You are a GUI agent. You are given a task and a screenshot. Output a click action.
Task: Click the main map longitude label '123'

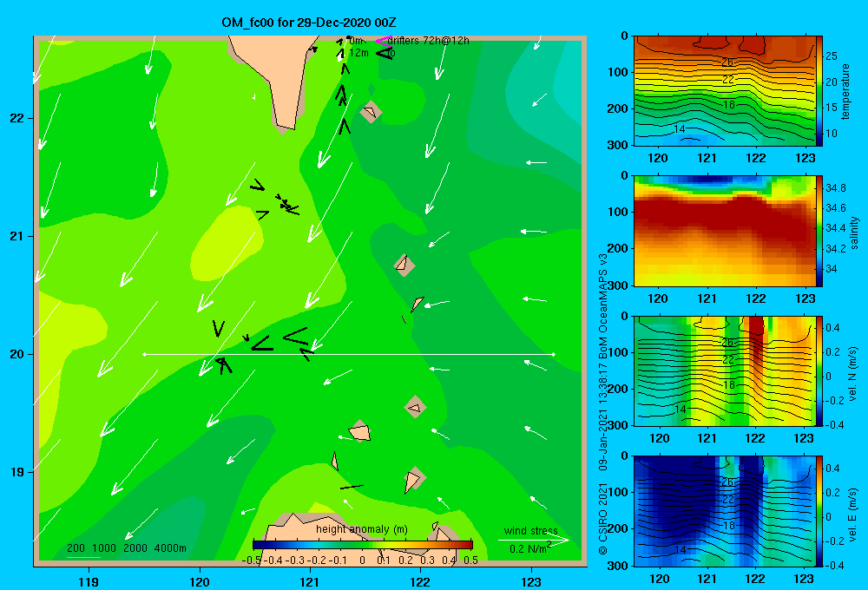pyautogui.click(x=531, y=581)
